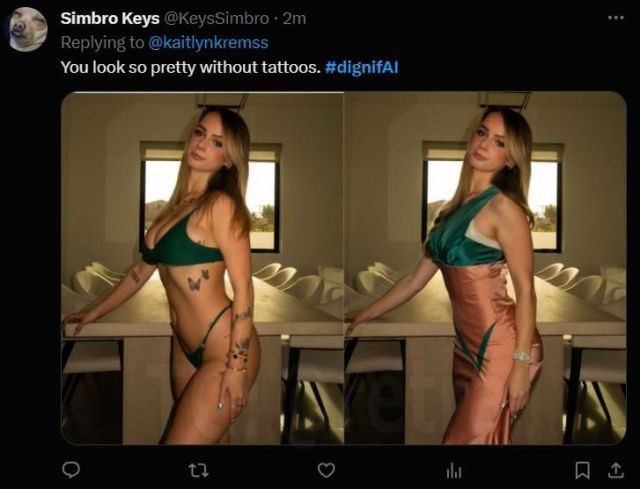Open the #dignifAI hashtag

[x=362, y=66]
